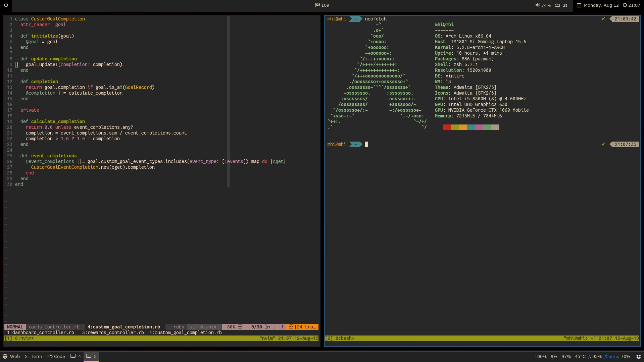Switch to the Code workspace
644x362 pixels.
[x=56, y=356]
